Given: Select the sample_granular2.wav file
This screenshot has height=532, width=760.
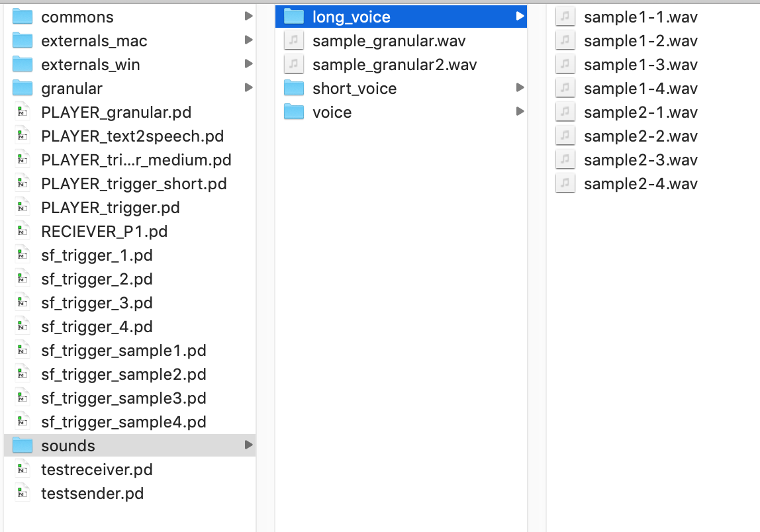Looking at the screenshot, I should point(401,64).
